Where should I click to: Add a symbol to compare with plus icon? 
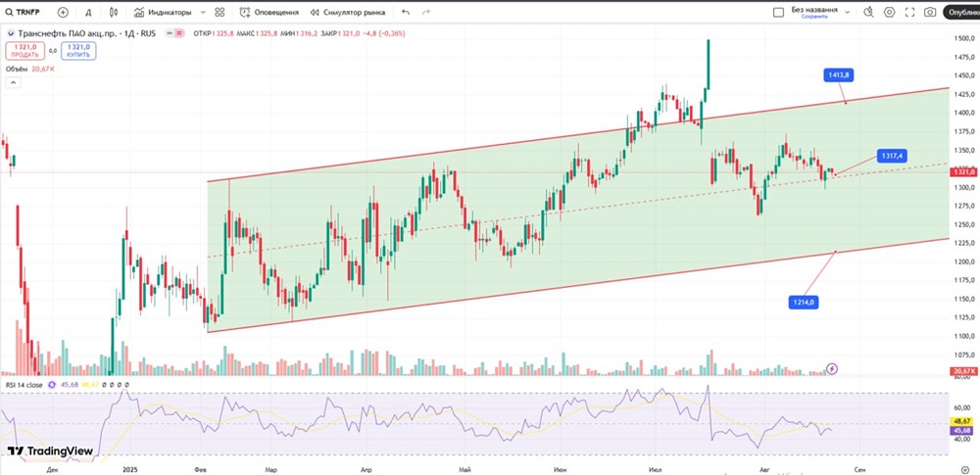coord(63,12)
